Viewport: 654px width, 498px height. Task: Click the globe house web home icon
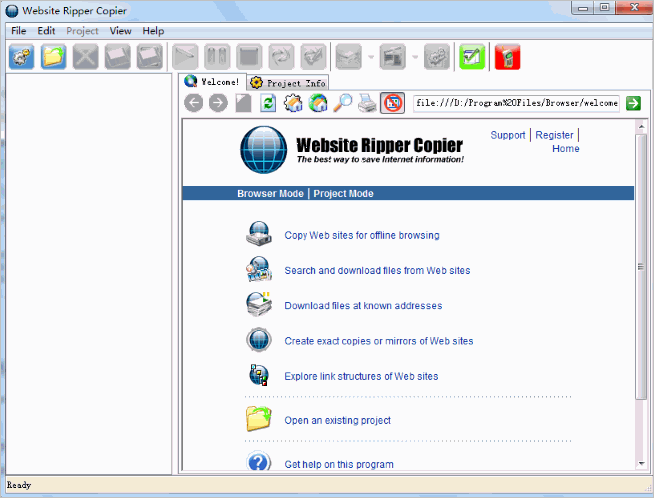pyautogui.click(x=318, y=103)
